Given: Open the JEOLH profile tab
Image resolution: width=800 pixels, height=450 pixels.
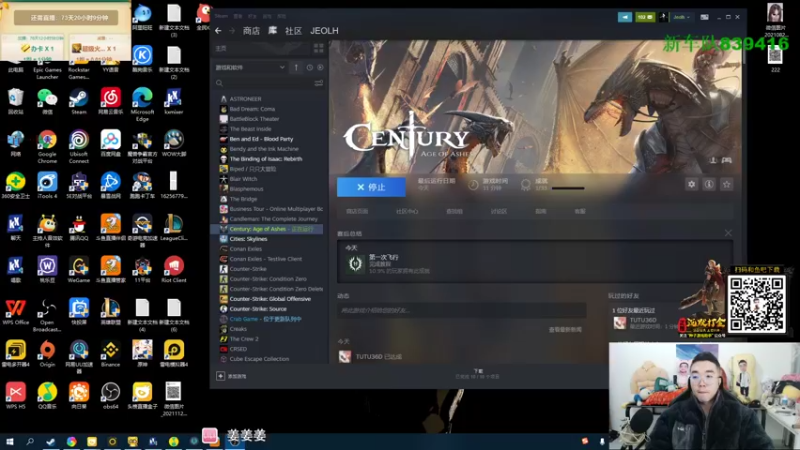Looking at the screenshot, I should pos(324,31).
